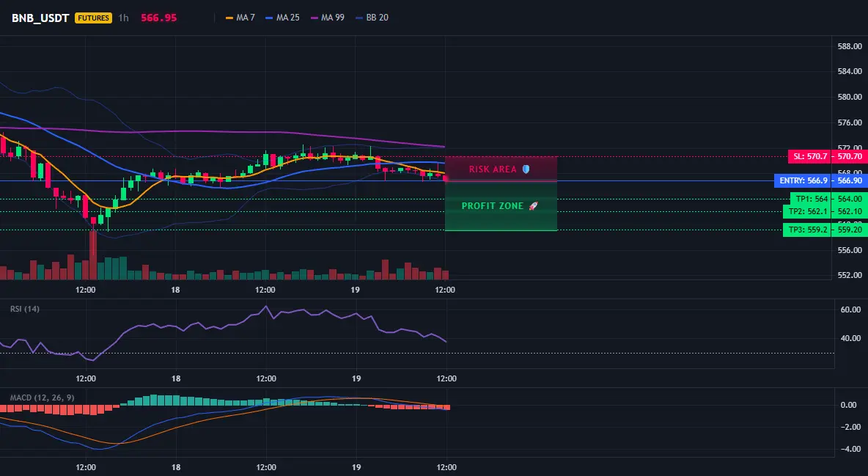Select the PROFIT ZONE green box
The image size is (868, 476).
[501, 205]
